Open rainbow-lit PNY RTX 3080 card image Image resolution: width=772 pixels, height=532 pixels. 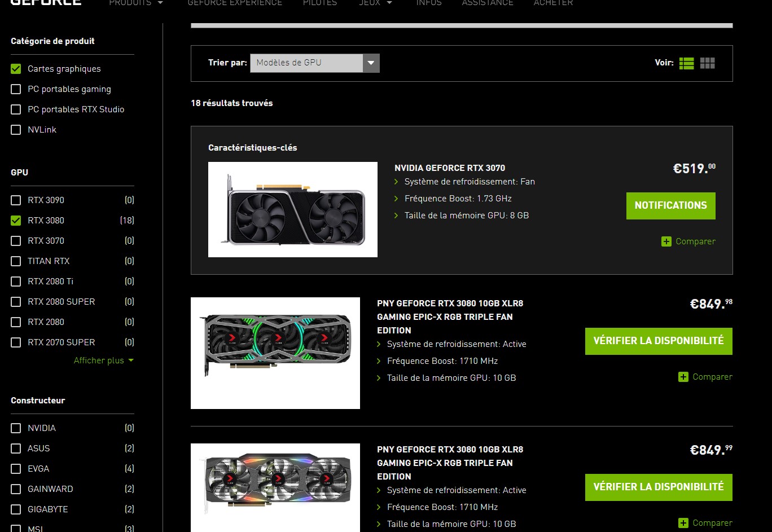[275, 487]
